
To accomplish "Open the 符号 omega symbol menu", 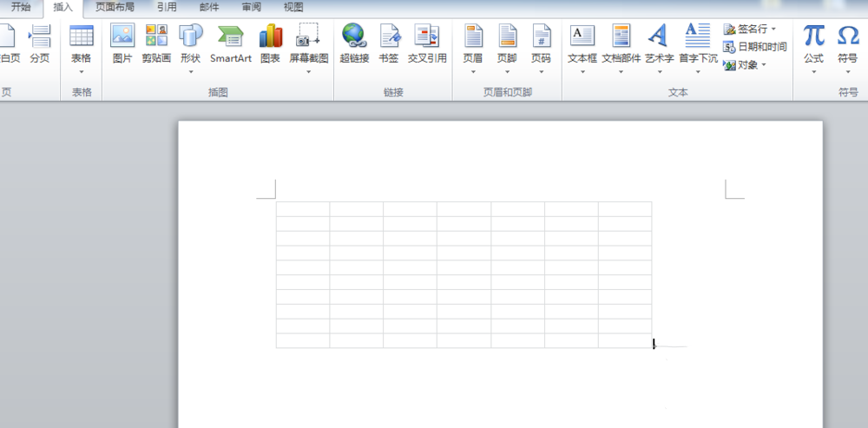I will (x=847, y=43).
